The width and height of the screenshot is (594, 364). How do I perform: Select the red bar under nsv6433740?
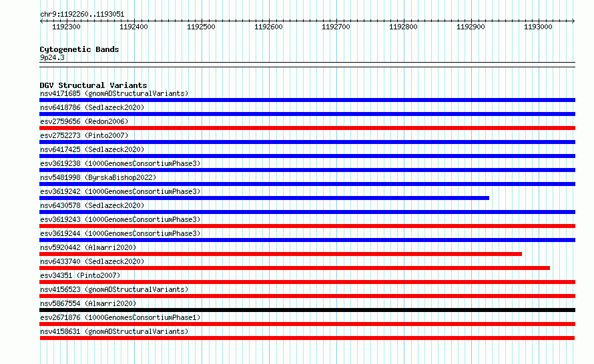(295, 268)
